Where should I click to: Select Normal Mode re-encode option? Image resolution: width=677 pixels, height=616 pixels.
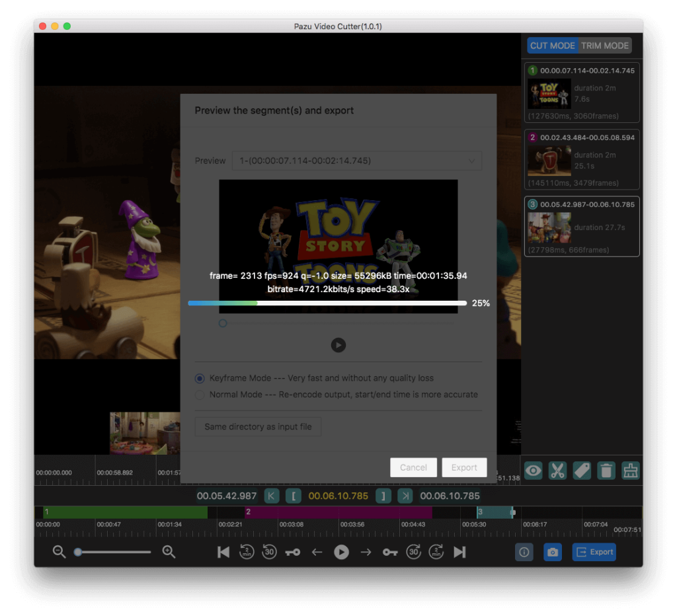point(200,395)
